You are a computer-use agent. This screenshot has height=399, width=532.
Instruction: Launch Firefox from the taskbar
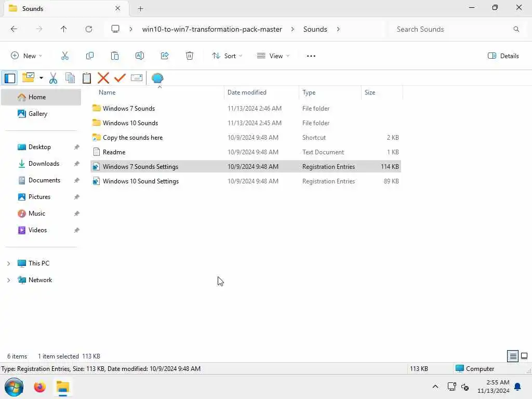click(x=39, y=387)
